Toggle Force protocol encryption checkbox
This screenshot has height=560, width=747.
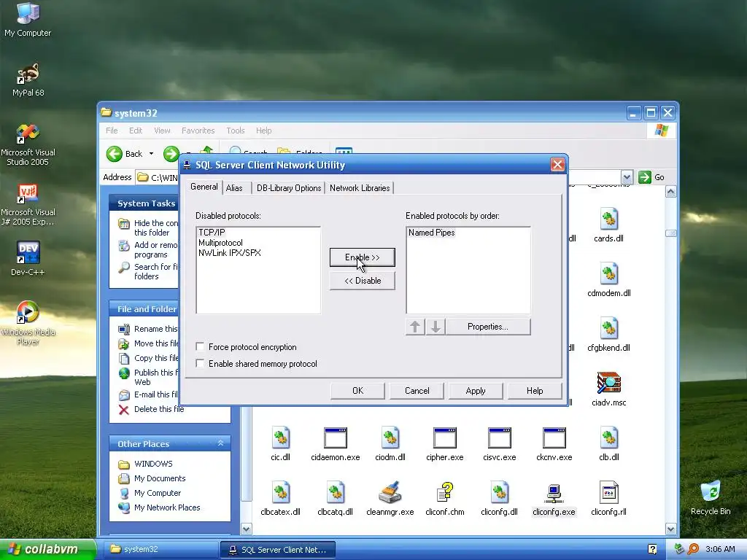point(200,346)
